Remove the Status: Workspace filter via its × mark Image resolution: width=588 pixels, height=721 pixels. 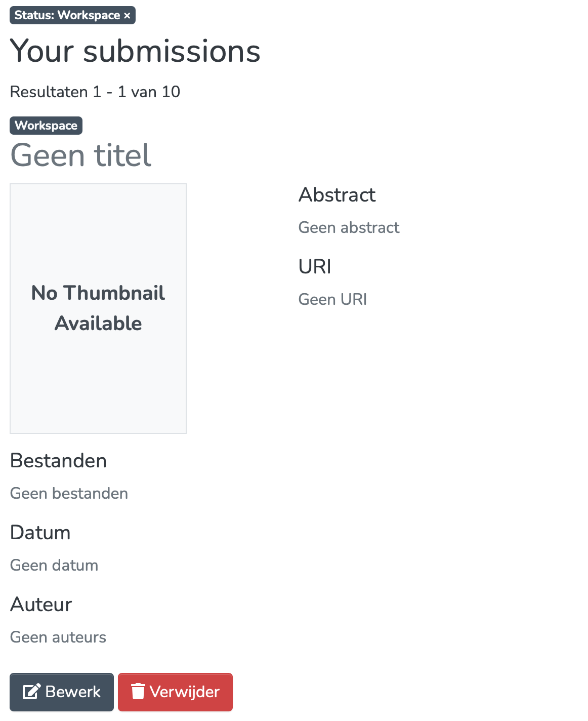coord(127,15)
